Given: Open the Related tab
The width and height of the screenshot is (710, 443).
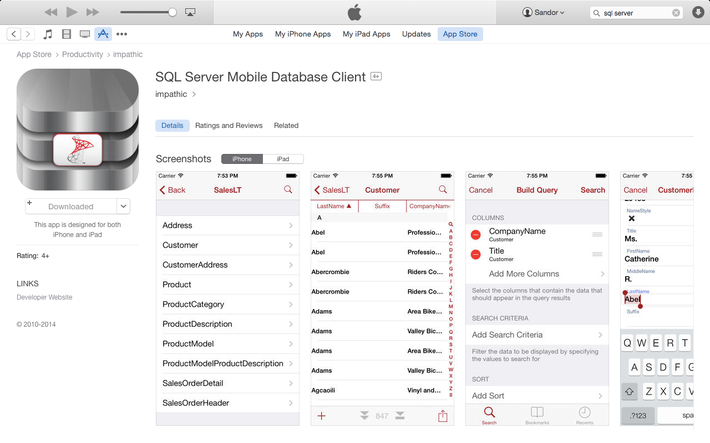Looking at the screenshot, I should [286, 125].
